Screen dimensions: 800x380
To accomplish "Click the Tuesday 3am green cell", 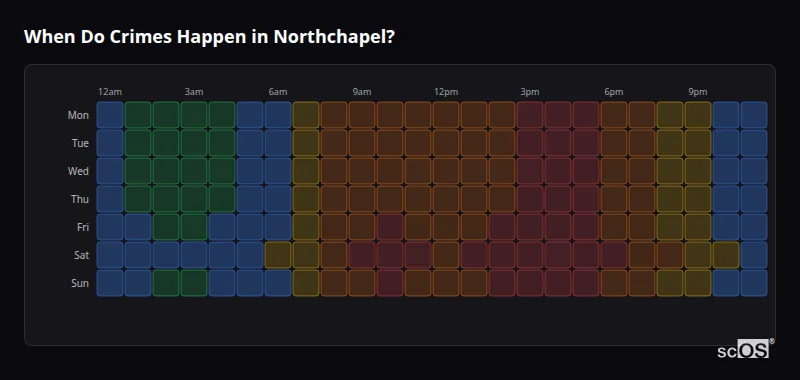I will pyautogui.click(x=194, y=143).
